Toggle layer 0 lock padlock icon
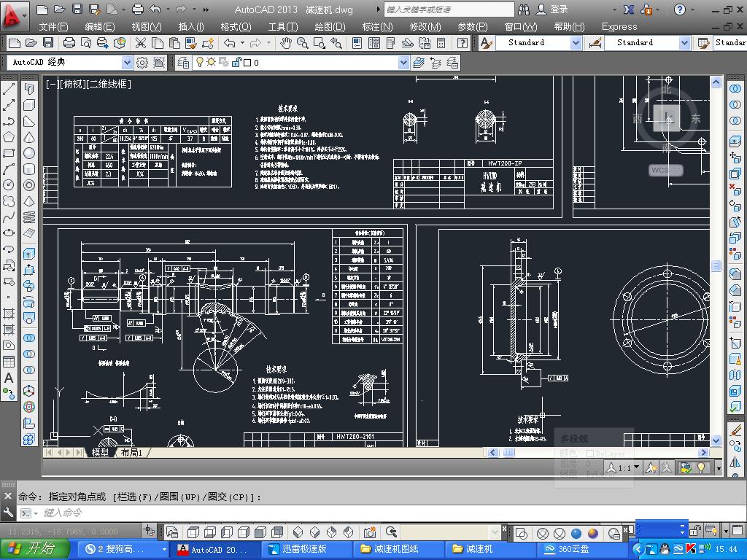Image resolution: width=747 pixels, height=560 pixels. click(236, 63)
